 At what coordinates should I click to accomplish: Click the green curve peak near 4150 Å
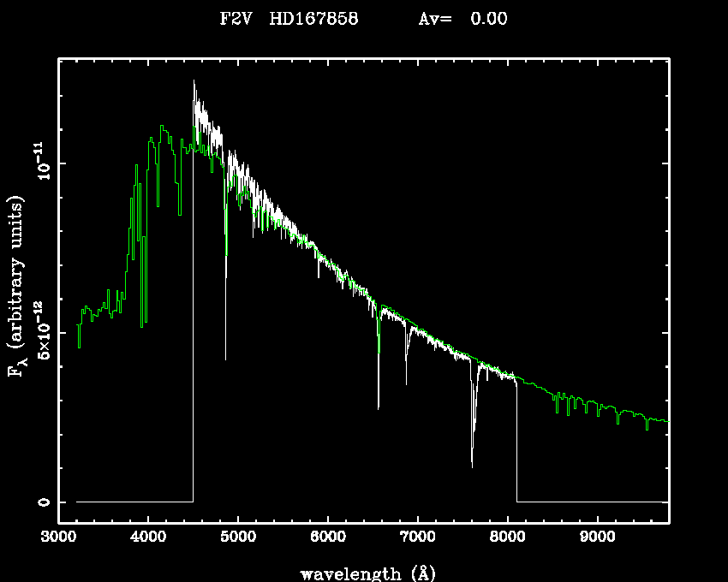(x=162, y=127)
